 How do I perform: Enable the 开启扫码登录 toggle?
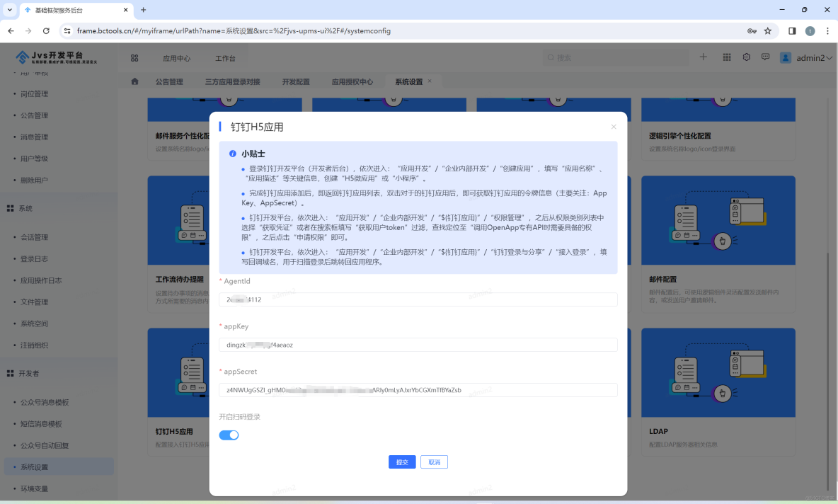[x=229, y=435]
